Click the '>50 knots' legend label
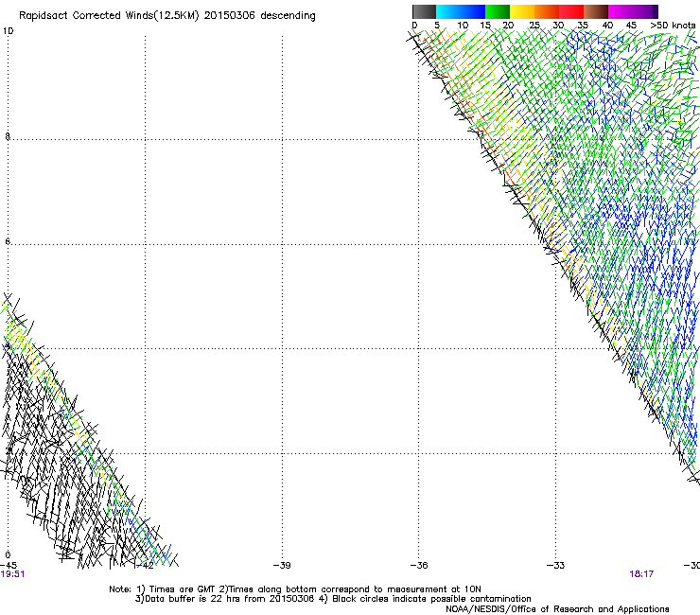This screenshot has width=700, height=615. tap(673, 26)
